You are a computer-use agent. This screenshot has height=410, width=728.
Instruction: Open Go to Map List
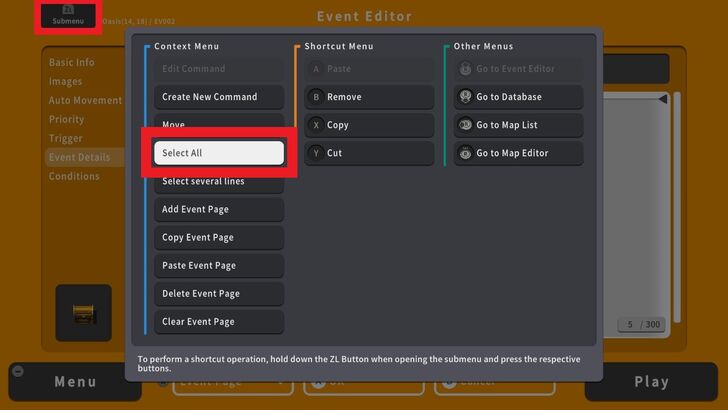[x=518, y=125]
